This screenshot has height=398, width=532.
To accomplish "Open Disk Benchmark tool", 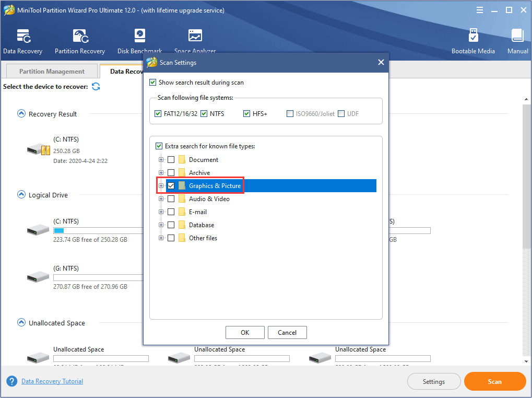I will (x=139, y=42).
